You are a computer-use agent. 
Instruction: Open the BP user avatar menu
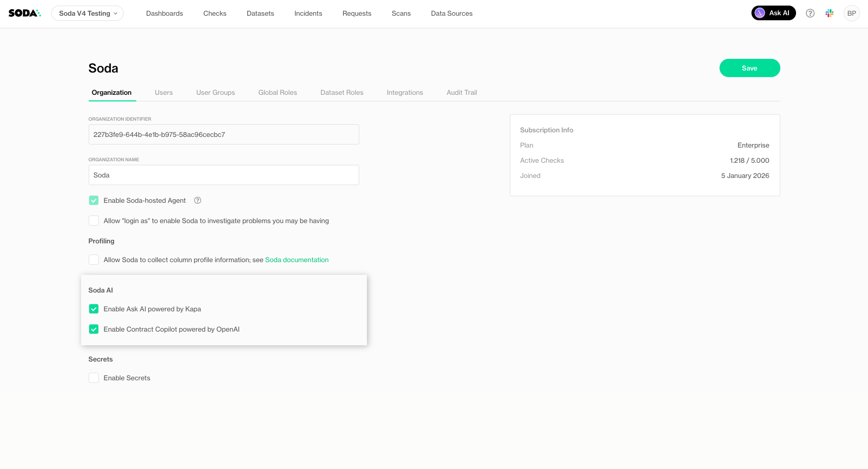[851, 13]
